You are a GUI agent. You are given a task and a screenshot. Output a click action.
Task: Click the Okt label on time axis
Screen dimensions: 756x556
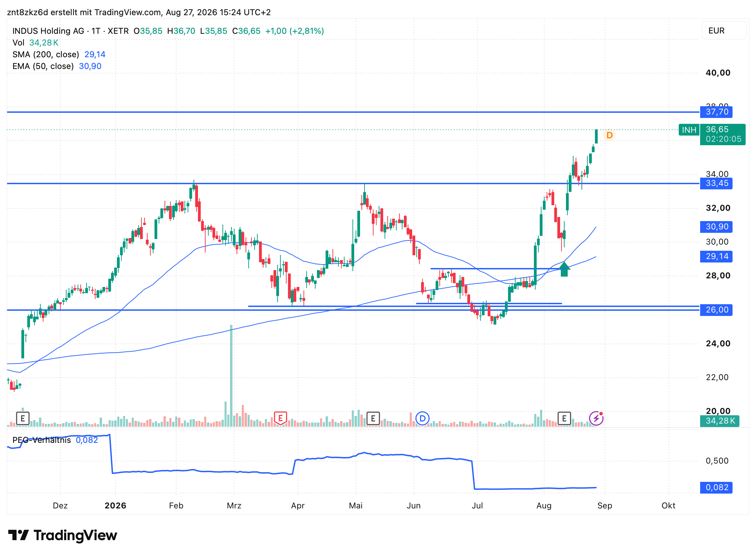click(x=668, y=506)
